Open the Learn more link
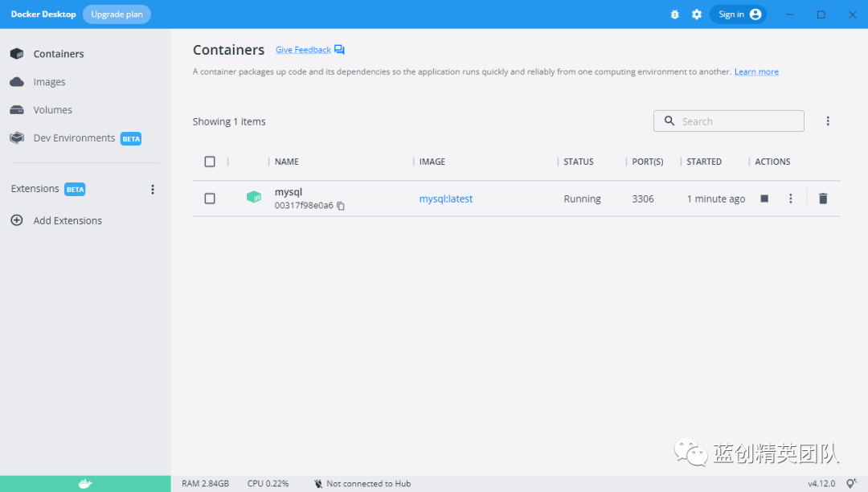 click(756, 72)
